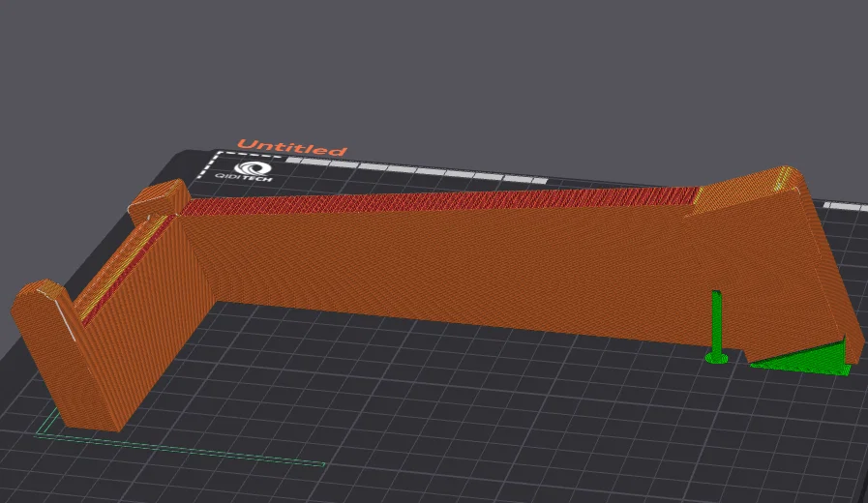
Task: Click the "Untitled" plate name label
Action: (x=291, y=147)
